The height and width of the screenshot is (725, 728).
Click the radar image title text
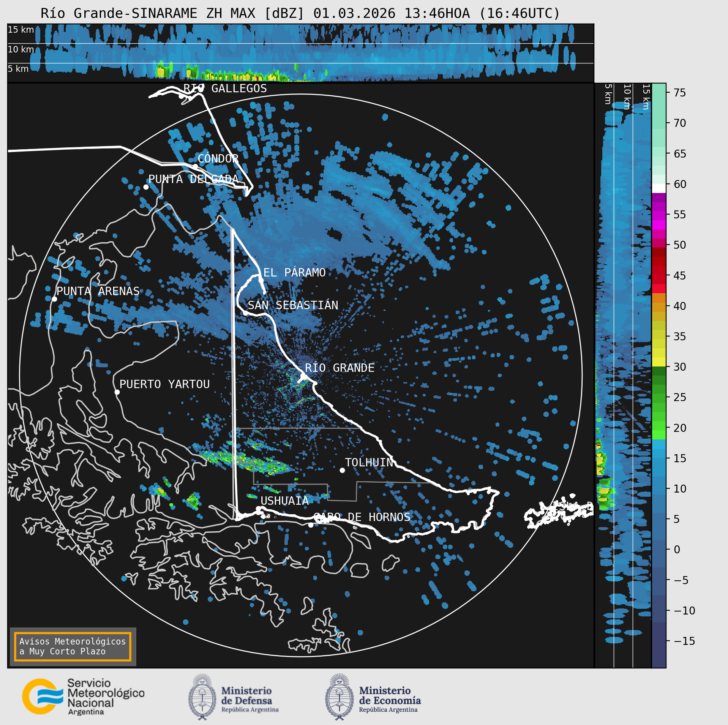coord(300,13)
